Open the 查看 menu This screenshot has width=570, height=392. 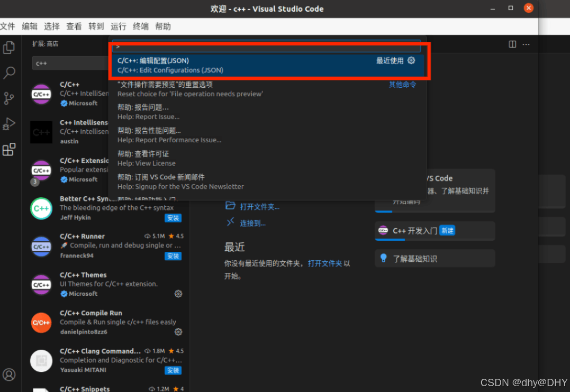click(x=74, y=26)
